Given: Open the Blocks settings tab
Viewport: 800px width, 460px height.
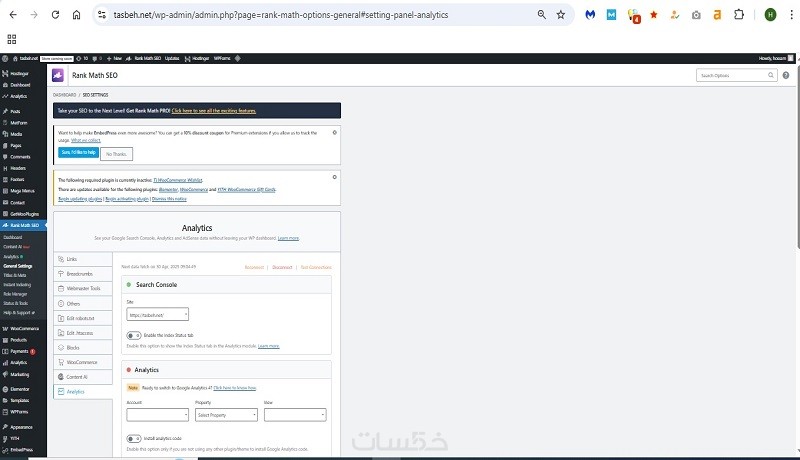Looking at the screenshot, I should click(83, 348).
